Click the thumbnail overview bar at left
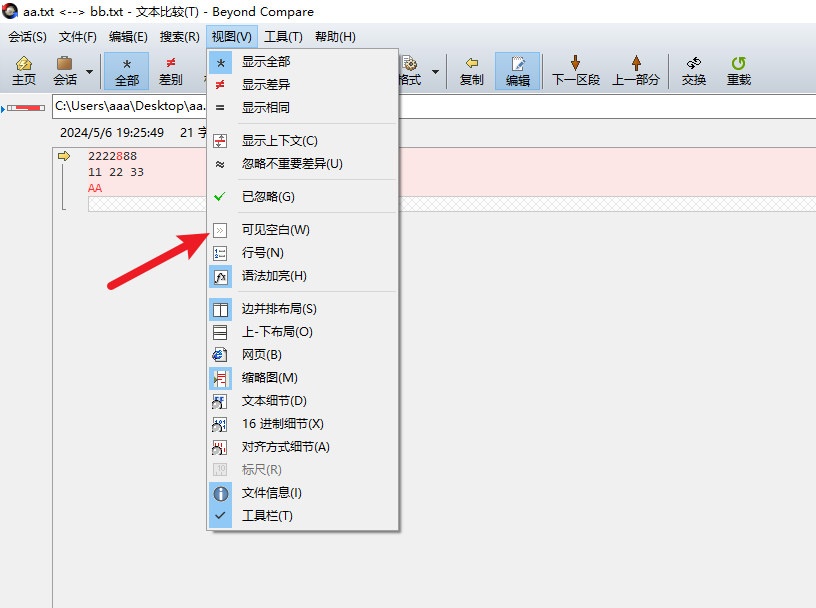 pyautogui.click(x=26, y=108)
